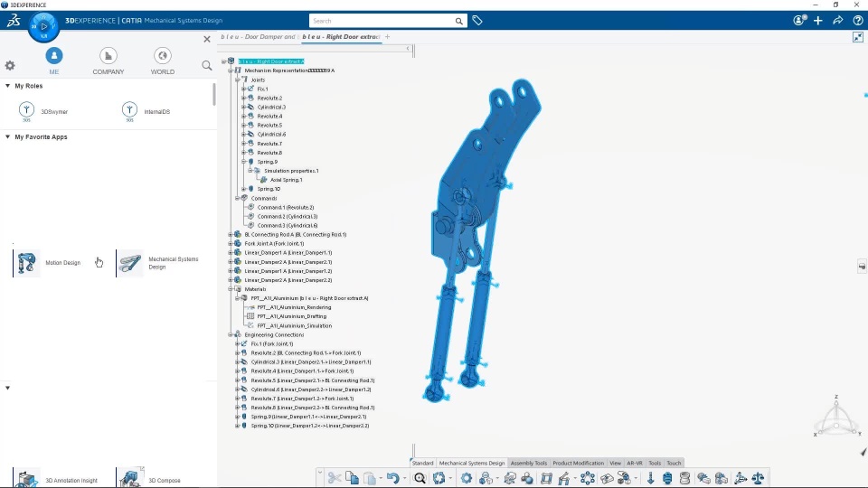Click the Update circular arrows icon
868x488 pixels.
coord(439,478)
